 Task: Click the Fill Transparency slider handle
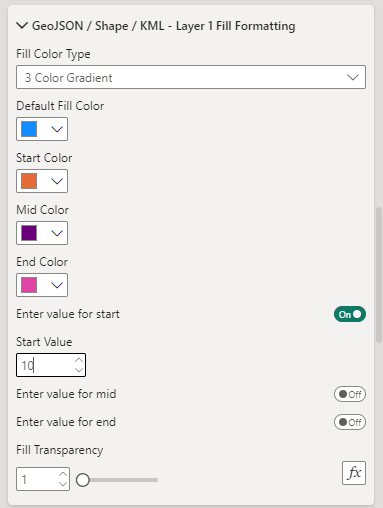tap(83, 480)
